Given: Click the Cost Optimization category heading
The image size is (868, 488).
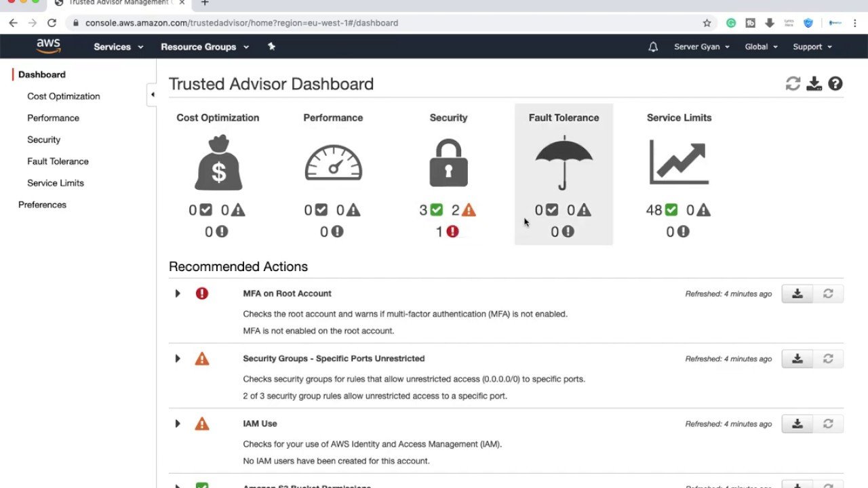Looking at the screenshot, I should point(218,118).
